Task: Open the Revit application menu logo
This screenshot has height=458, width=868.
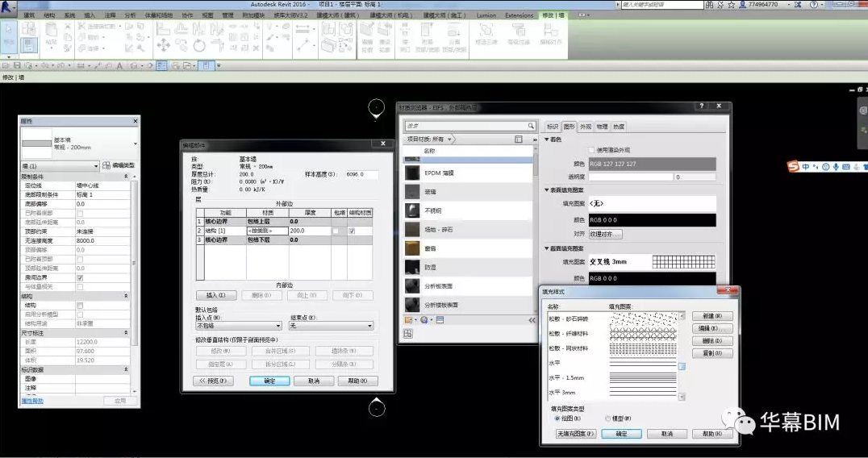Action: [8, 6]
